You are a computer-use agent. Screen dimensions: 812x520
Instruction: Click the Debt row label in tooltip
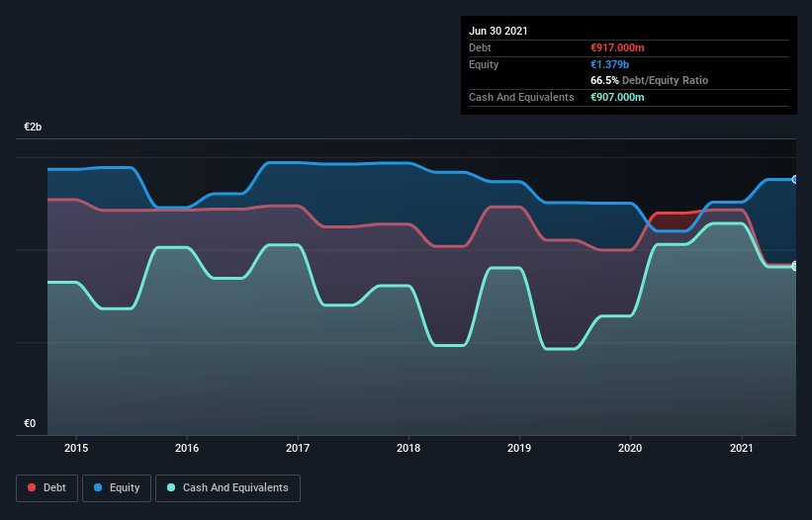click(x=480, y=47)
